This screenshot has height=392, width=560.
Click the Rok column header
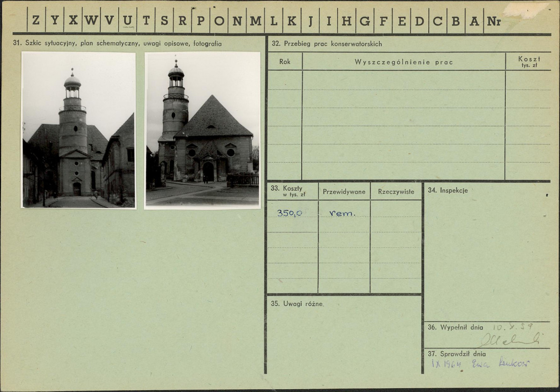284,62
